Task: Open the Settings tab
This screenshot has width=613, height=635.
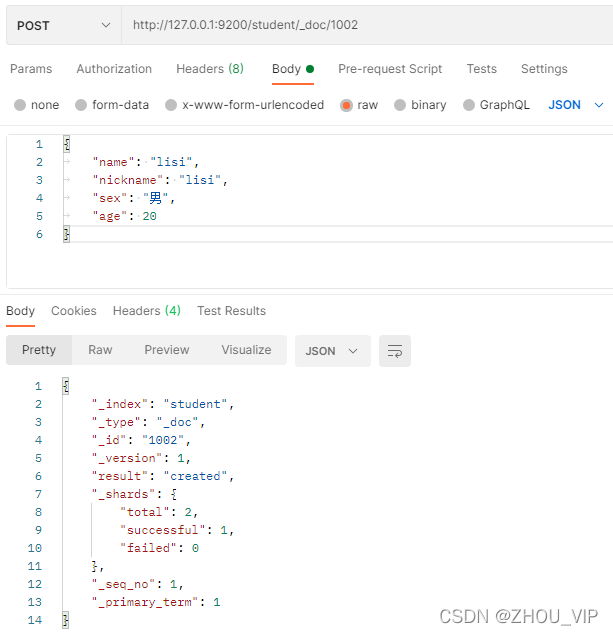Action: coord(544,69)
